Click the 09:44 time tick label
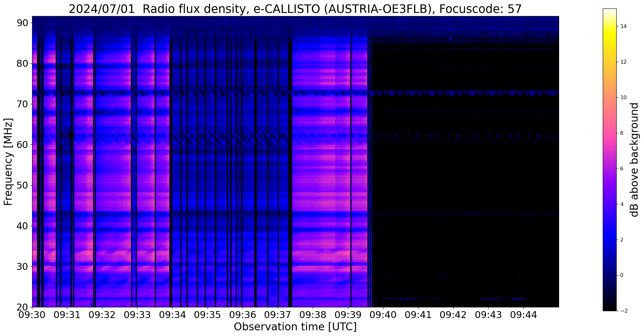 pyautogui.click(x=524, y=315)
